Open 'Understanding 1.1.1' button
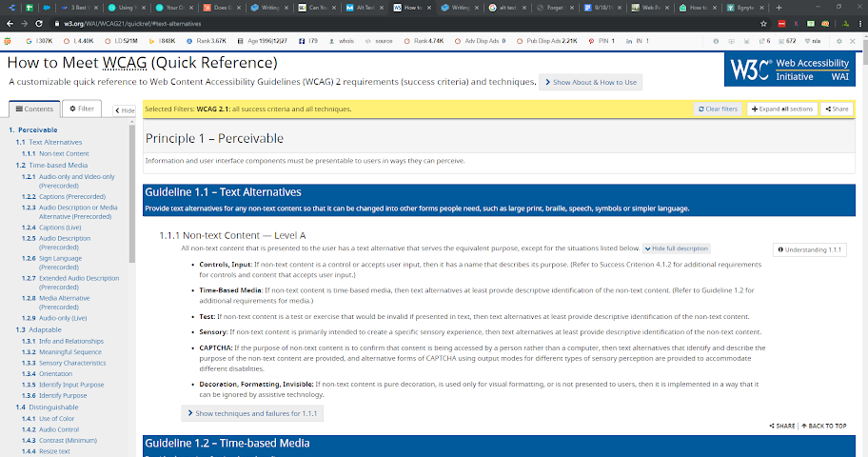Image resolution: width=868 pixels, height=457 pixels. coord(809,249)
